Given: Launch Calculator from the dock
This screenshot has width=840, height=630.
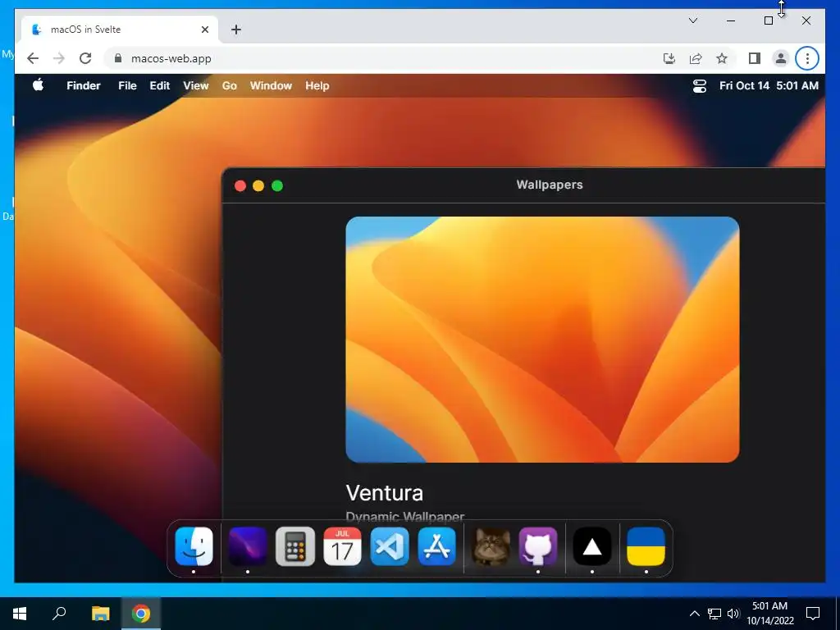Looking at the screenshot, I should coord(295,546).
